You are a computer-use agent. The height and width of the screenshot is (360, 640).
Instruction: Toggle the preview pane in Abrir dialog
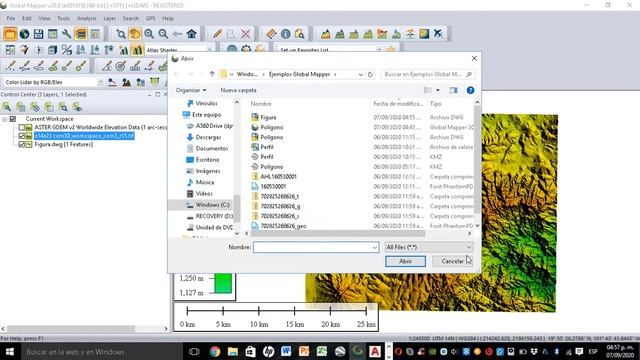pyautogui.click(x=453, y=90)
